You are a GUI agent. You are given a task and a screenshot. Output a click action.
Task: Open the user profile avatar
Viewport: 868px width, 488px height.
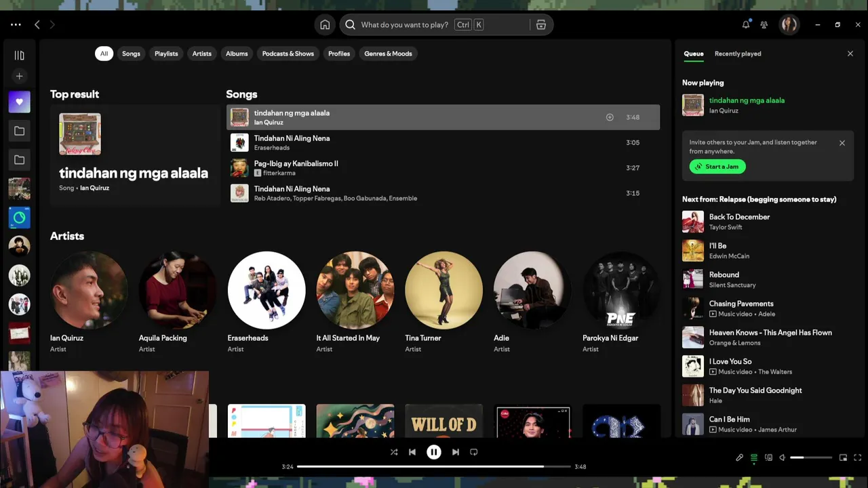789,24
